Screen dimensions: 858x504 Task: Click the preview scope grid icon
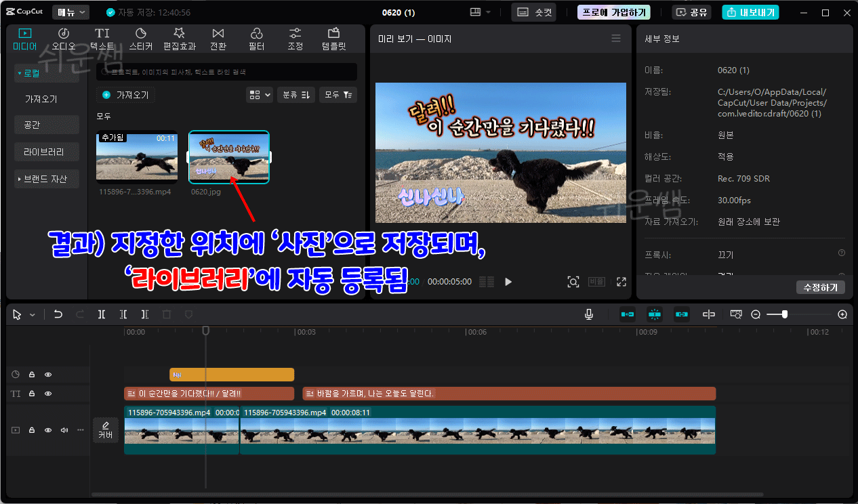point(487,282)
